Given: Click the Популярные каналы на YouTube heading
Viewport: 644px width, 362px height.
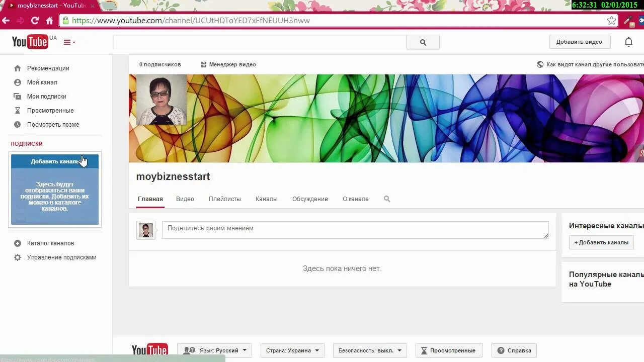Looking at the screenshot, I should coord(606,279).
